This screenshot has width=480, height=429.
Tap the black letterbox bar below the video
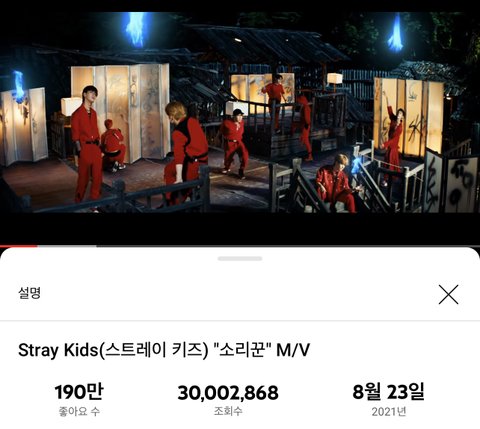tap(240, 229)
